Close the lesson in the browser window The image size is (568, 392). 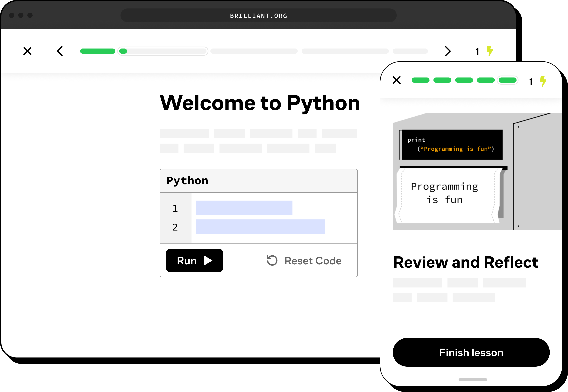point(27,51)
